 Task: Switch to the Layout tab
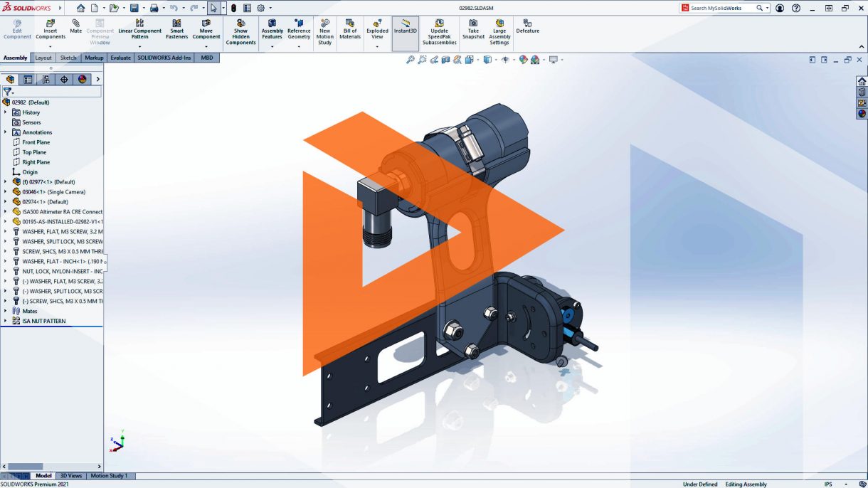point(43,58)
